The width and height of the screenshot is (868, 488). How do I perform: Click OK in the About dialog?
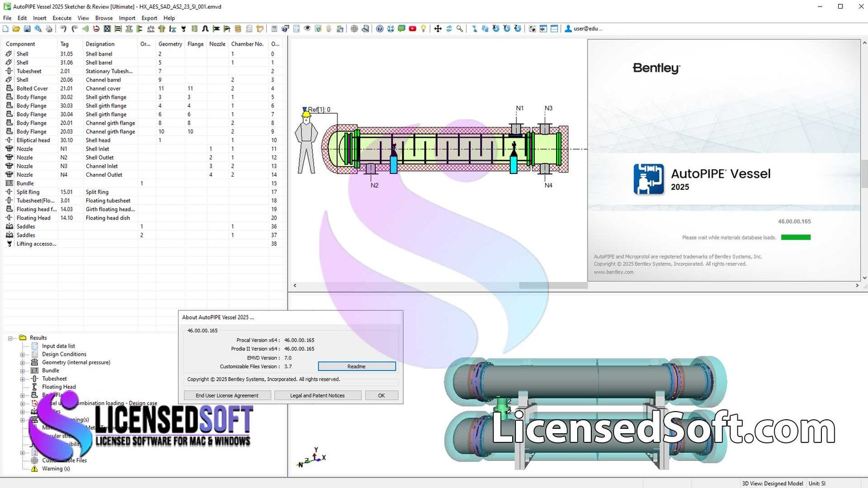381,396
